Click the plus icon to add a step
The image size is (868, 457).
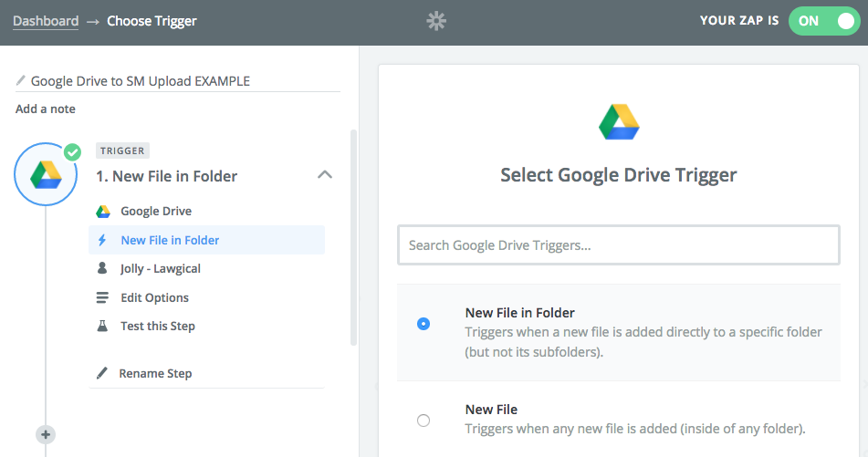46,434
